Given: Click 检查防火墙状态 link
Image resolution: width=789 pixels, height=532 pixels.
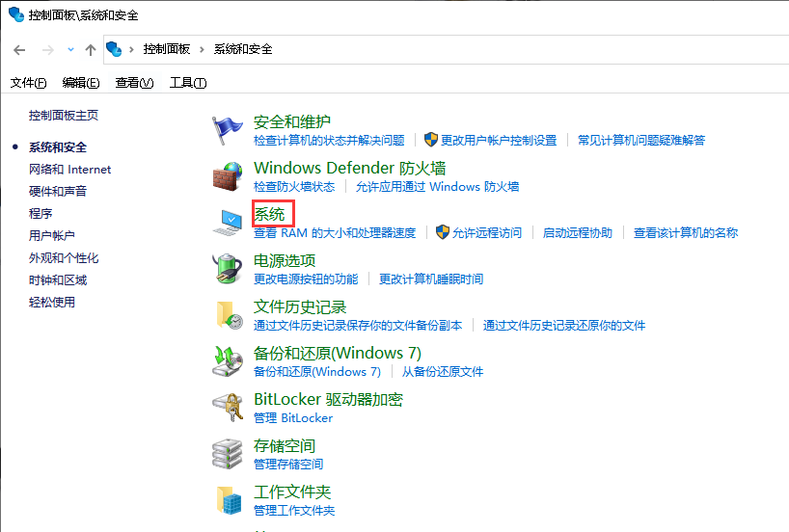Looking at the screenshot, I should (294, 187).
